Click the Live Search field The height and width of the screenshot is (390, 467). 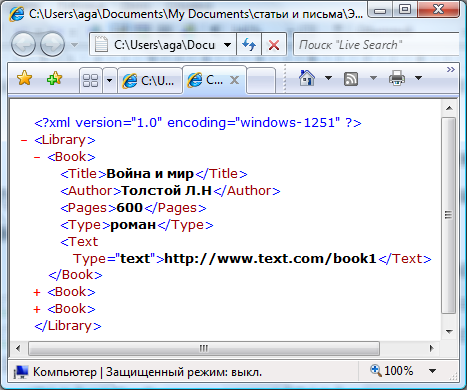point(377,44)
